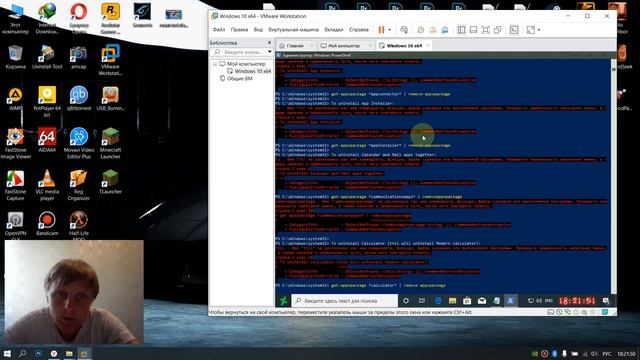The width and height of the screenshot is (640, 360).
Task: Select the Movavi Video Editor Plus shortcut
Action: tap(79, 144)
